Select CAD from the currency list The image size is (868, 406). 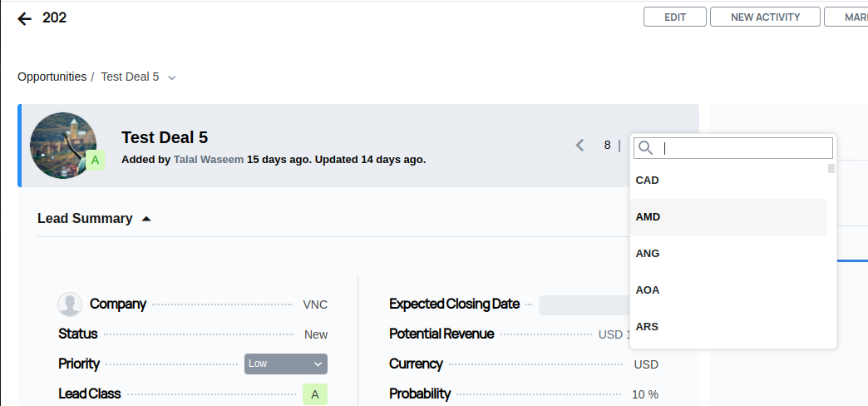click(647, 180)
